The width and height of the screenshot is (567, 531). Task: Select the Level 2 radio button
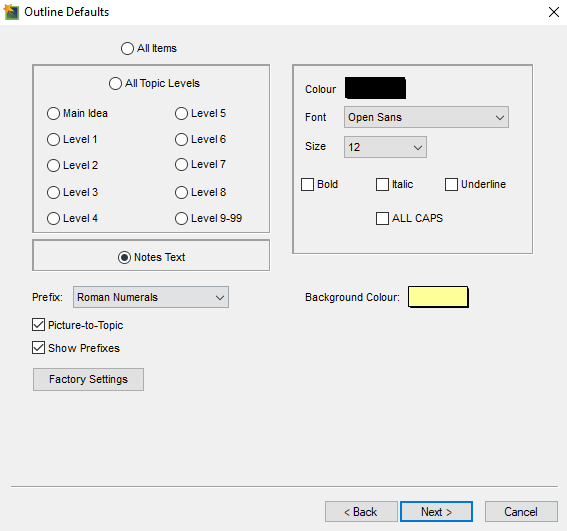(53, 165)
